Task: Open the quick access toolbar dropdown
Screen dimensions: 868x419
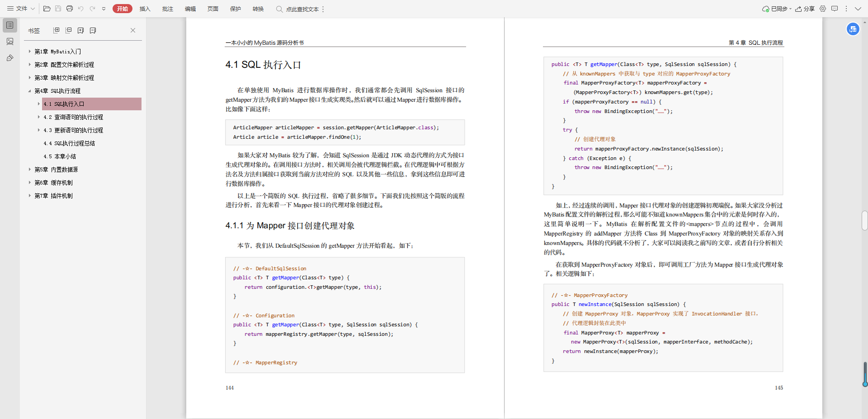Action: pyautogui.click(x=104, y=9)
